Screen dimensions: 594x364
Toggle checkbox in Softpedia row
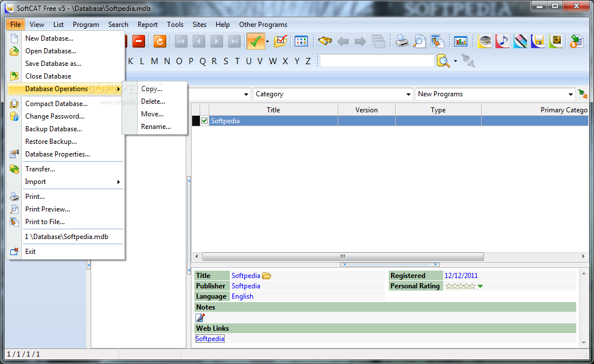pos(205,121)
